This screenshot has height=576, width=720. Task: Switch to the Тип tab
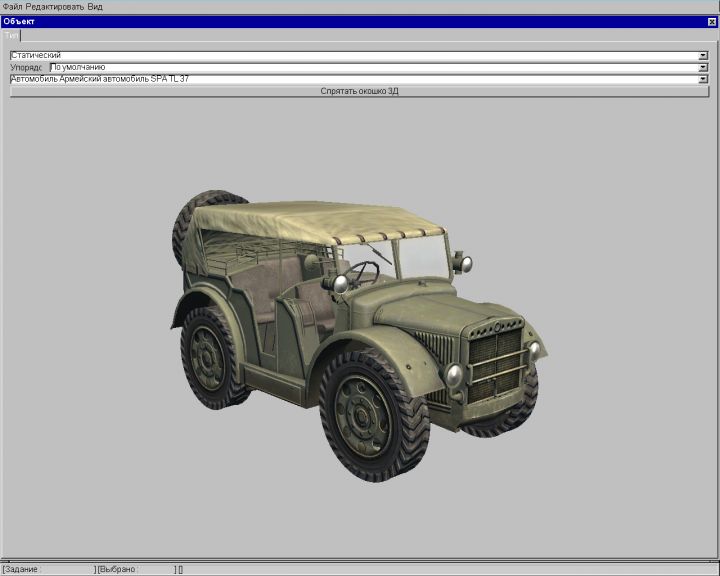[11, 35]
